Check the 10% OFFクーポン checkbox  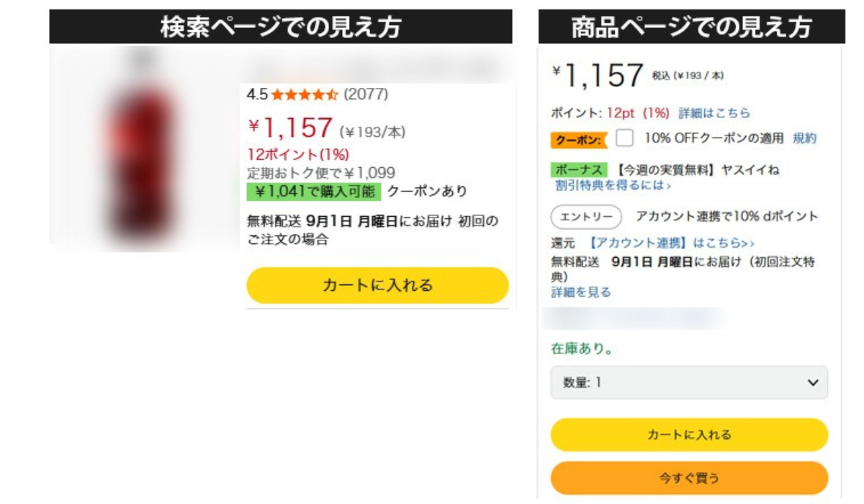(625, 138)
